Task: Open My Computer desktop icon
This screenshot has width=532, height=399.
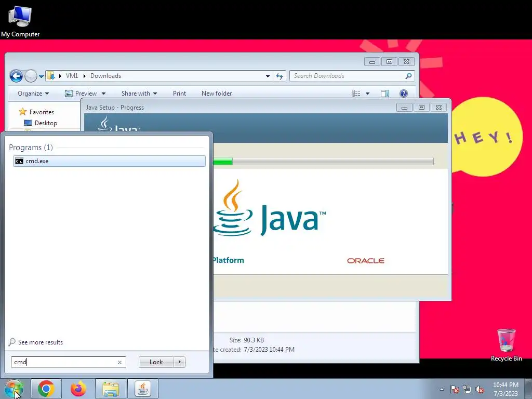Action: 20,21
